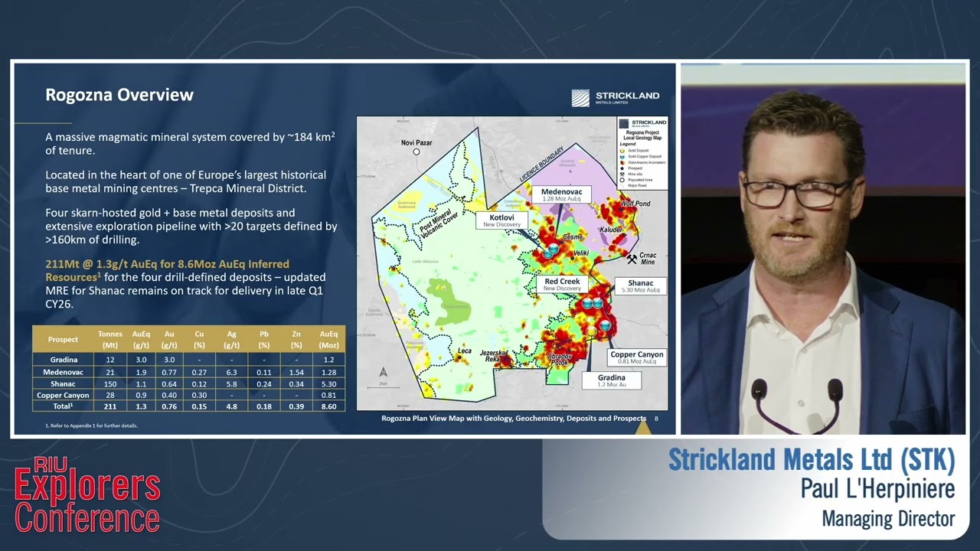980x551 pixels.
Task: Click the Medenovac row name in the table
Action: pos(64,372)
